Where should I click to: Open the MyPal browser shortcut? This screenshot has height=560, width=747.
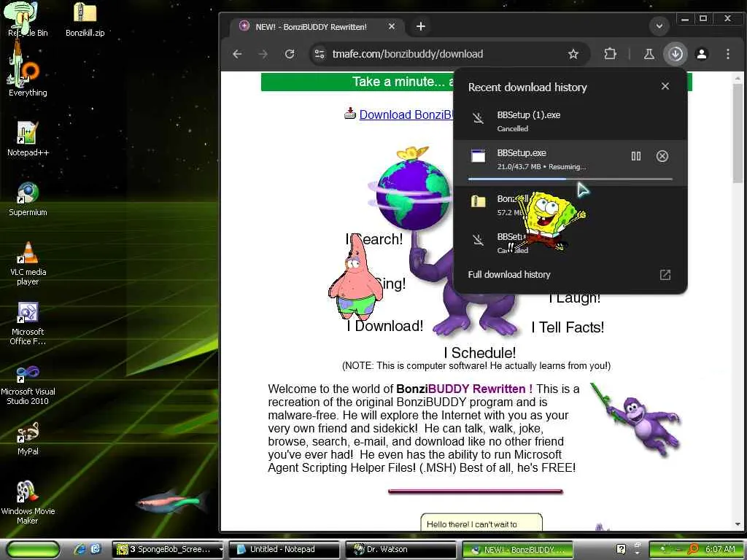[27, 438]
